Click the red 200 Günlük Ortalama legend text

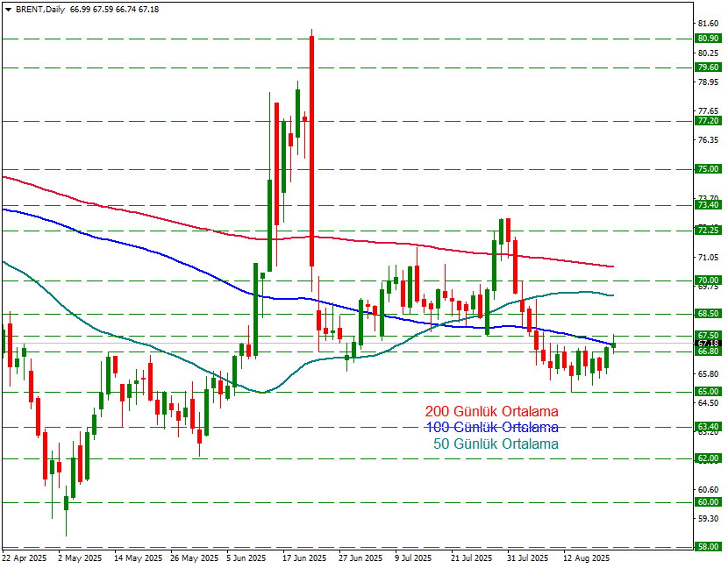492,412
